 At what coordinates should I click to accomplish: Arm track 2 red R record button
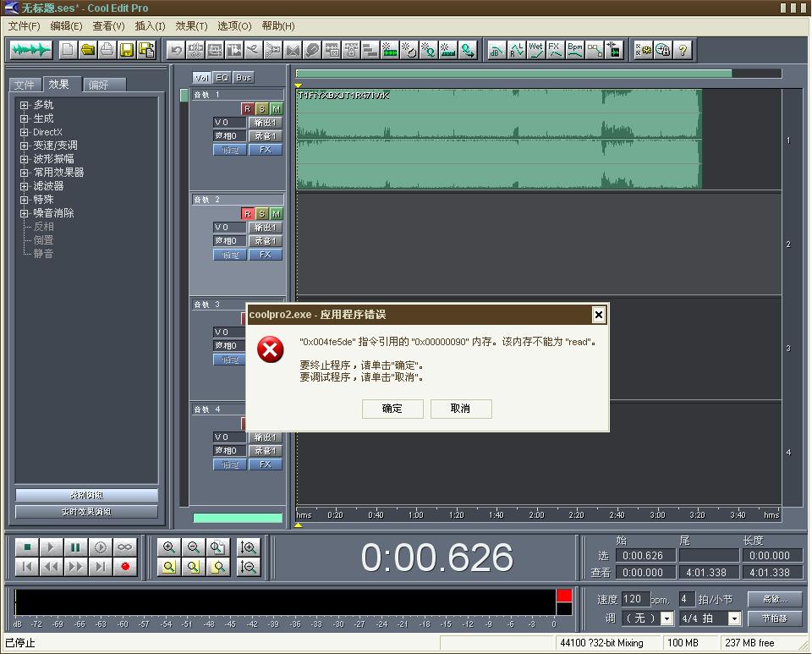coord(247,214)
